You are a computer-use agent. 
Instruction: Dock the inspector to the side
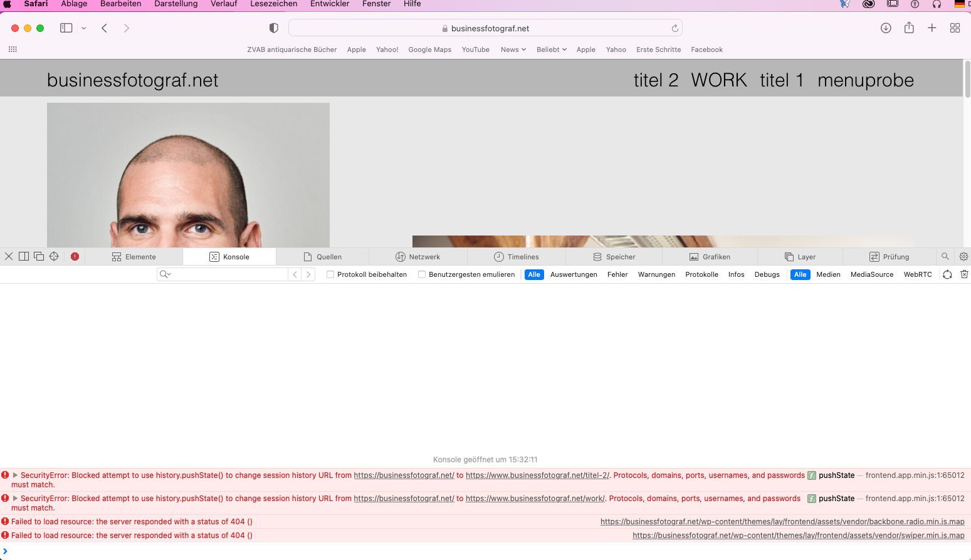coord(23,256)
